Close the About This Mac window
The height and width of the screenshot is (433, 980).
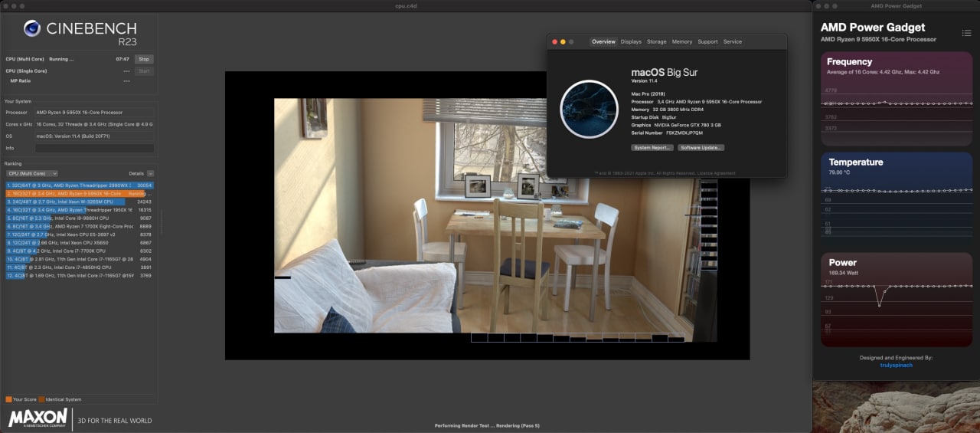[554, 41]
